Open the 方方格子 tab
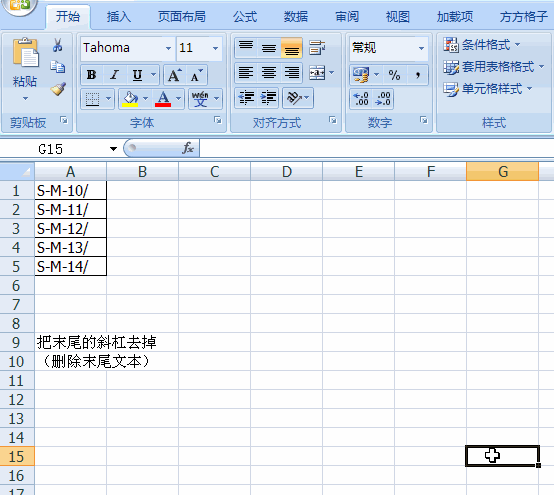554x495 pixels. pos(524,17)
